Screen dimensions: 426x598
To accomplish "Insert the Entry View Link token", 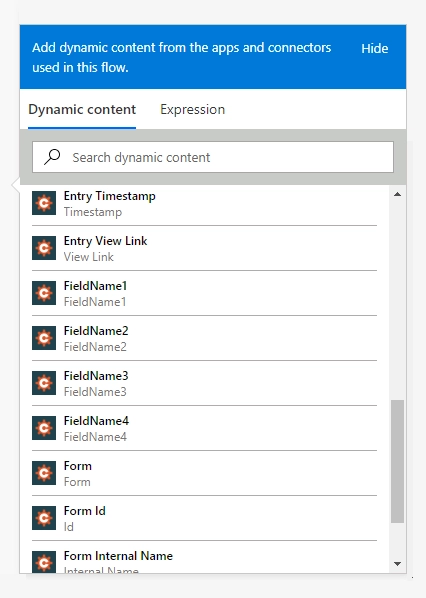I will click(x=204, y=248).
